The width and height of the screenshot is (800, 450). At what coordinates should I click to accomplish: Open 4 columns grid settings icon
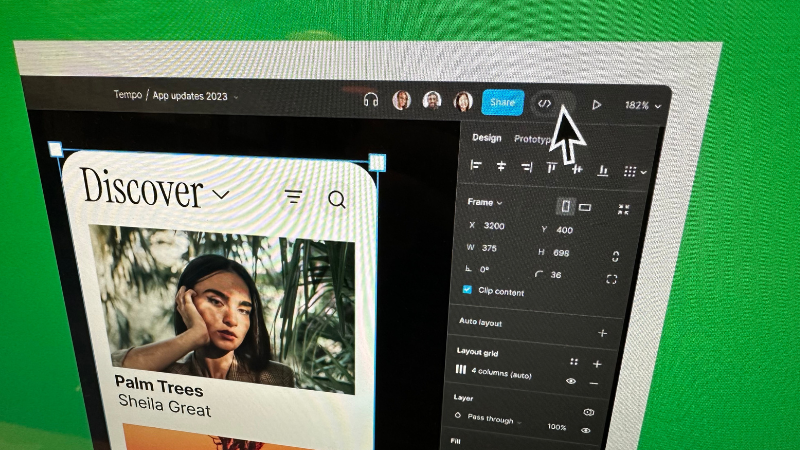461,369
